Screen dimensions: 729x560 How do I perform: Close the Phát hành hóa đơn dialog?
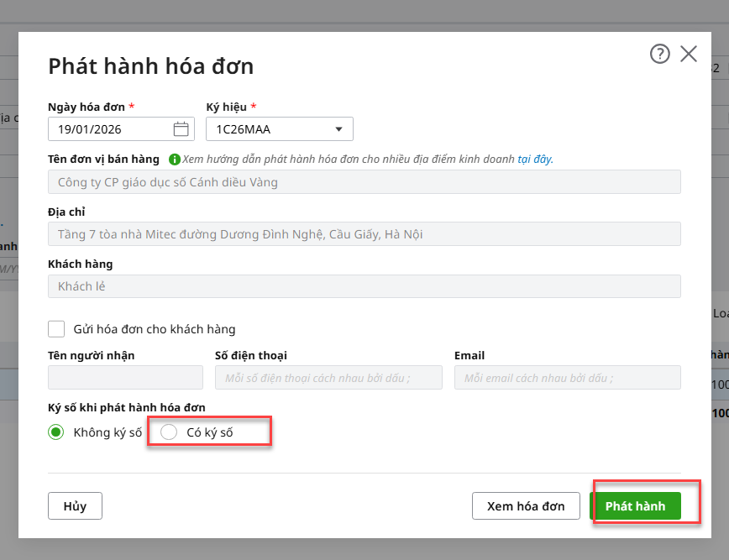tap(689, 55)
